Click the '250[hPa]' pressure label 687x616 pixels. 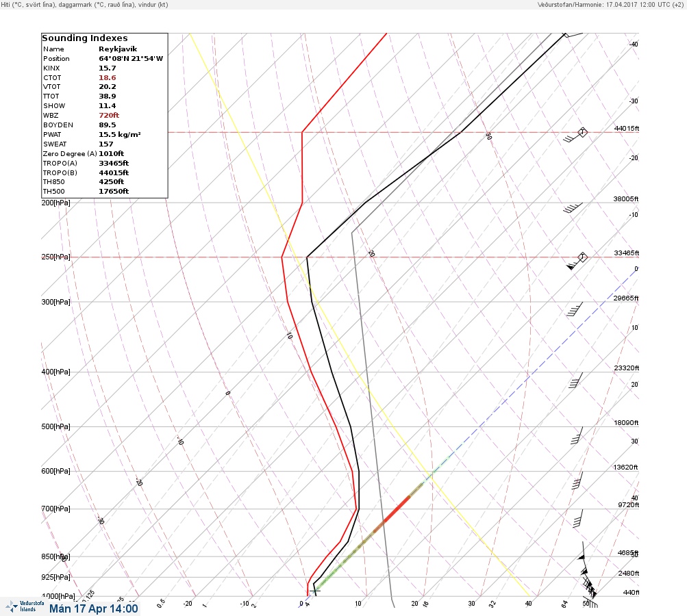[x=55, y=257]
